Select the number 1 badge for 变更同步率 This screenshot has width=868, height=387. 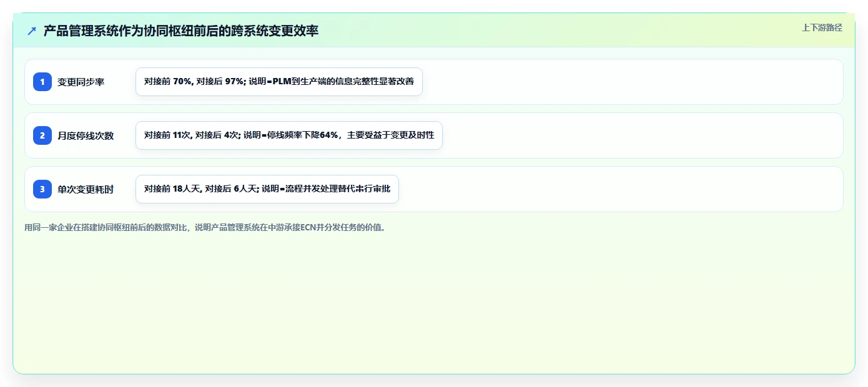coord(42,82)
